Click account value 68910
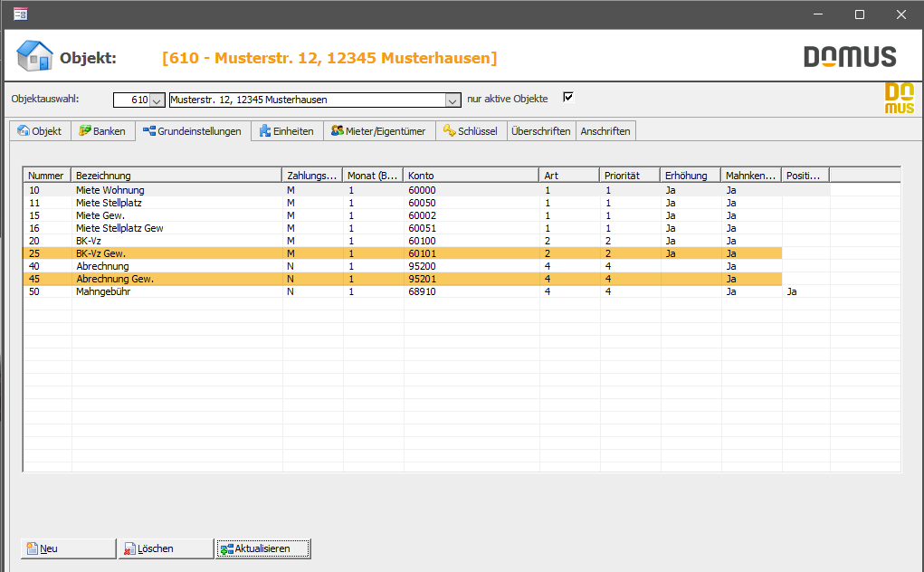 (x=422, y=291)
